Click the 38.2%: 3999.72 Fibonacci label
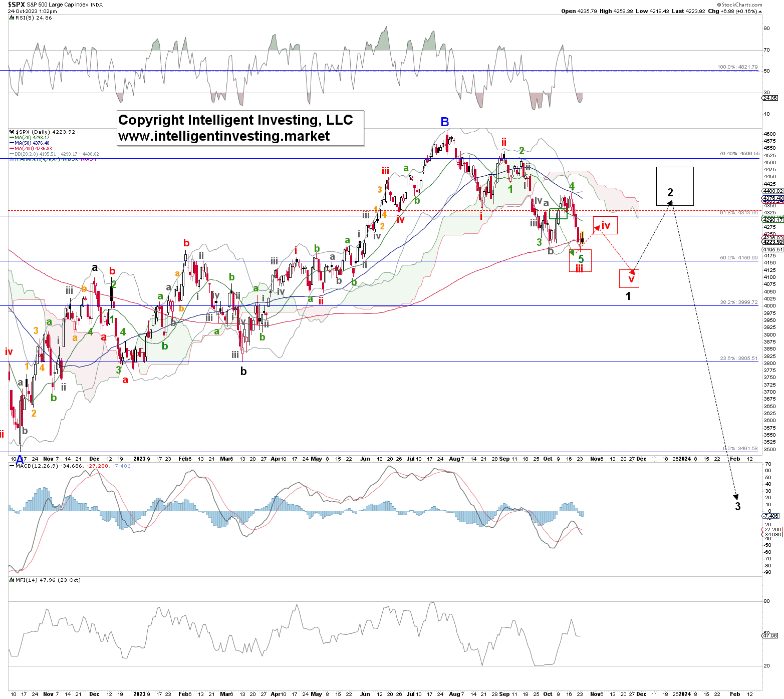784x699 pixels. [x=739, y=302]
